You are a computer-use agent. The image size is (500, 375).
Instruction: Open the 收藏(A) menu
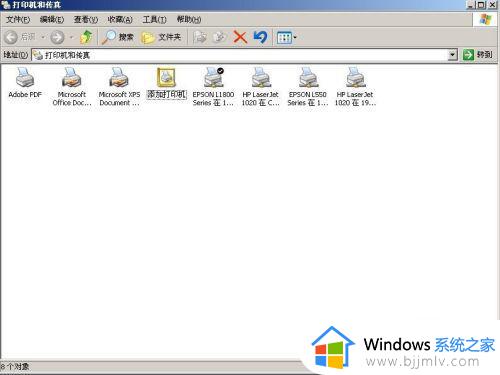pyautogui.click(x=120, y=20)
